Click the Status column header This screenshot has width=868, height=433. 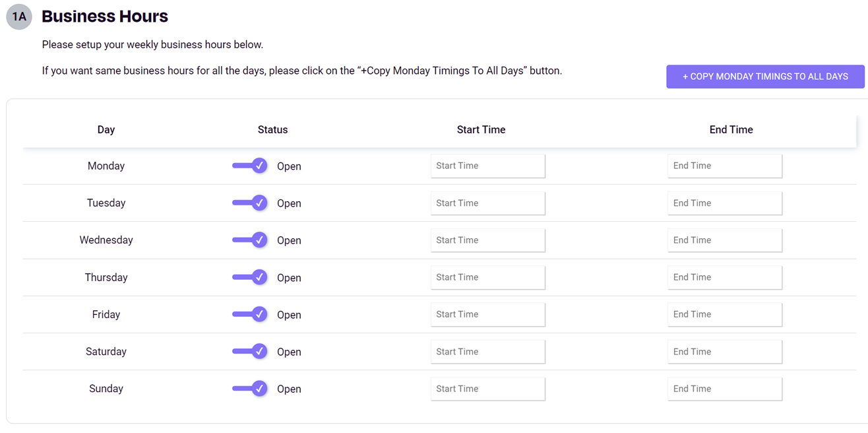pos(272,130)
